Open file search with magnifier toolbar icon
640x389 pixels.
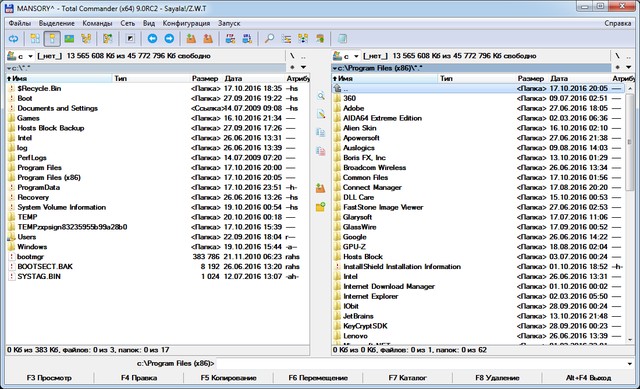(x=269, y=39)
